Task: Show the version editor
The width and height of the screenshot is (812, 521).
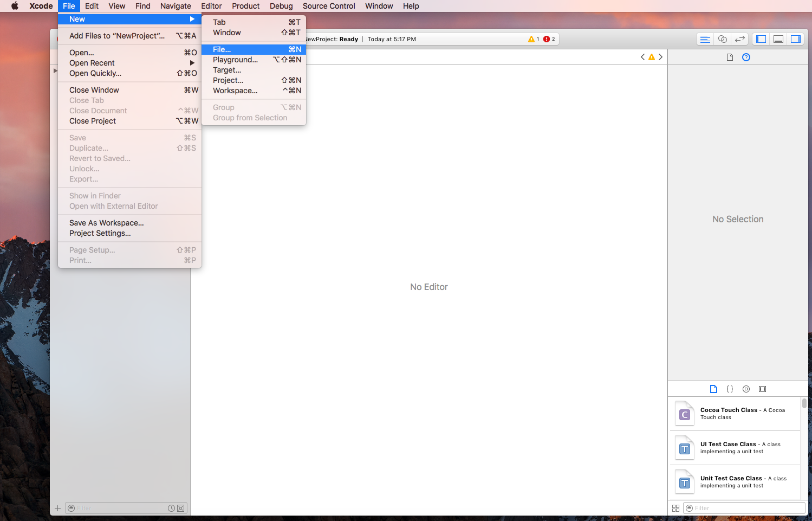Action: coord(739,39)
